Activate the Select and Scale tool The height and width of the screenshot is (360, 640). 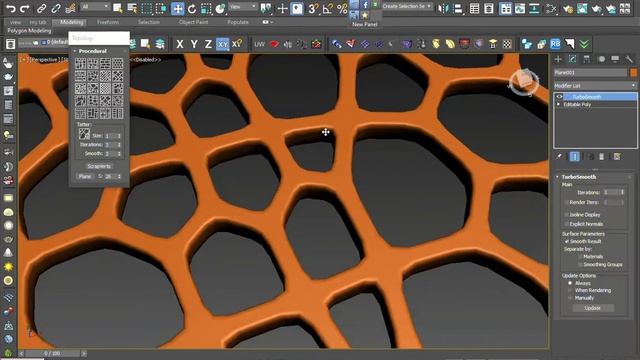[206, 8]
